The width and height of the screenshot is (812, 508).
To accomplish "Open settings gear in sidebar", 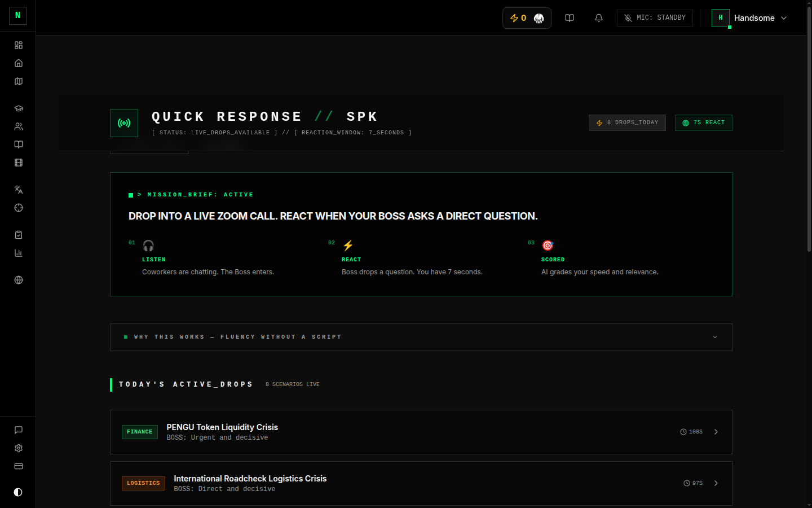I will tap(19, 448).
